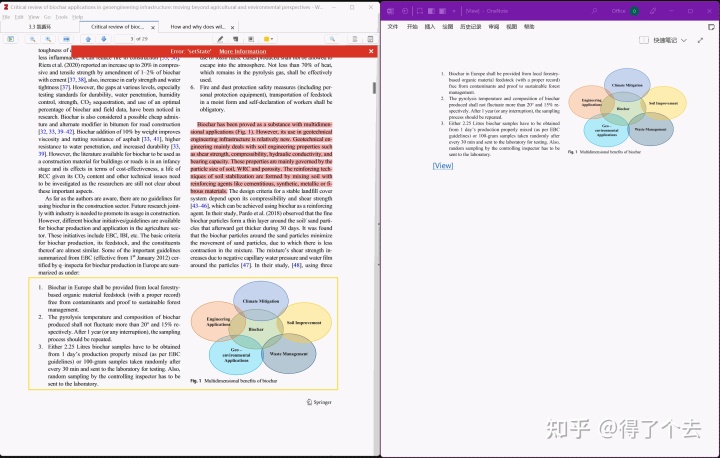The width and height of the screenshot is (720, 458).
Task: Click the toolbar icon right of the search icon
Action: point(354,39)
